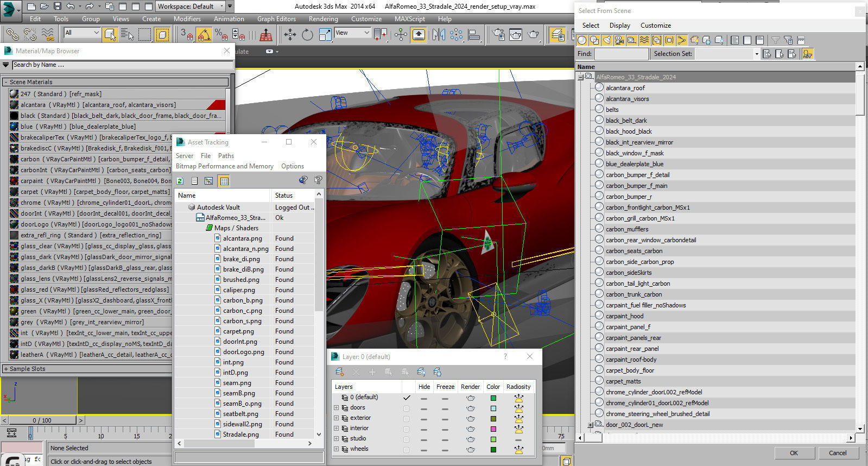Expand the Sample Slots rollout
The width and height of the screenshot is (868, 466).
pyautogui.click(x=87, y=369)
